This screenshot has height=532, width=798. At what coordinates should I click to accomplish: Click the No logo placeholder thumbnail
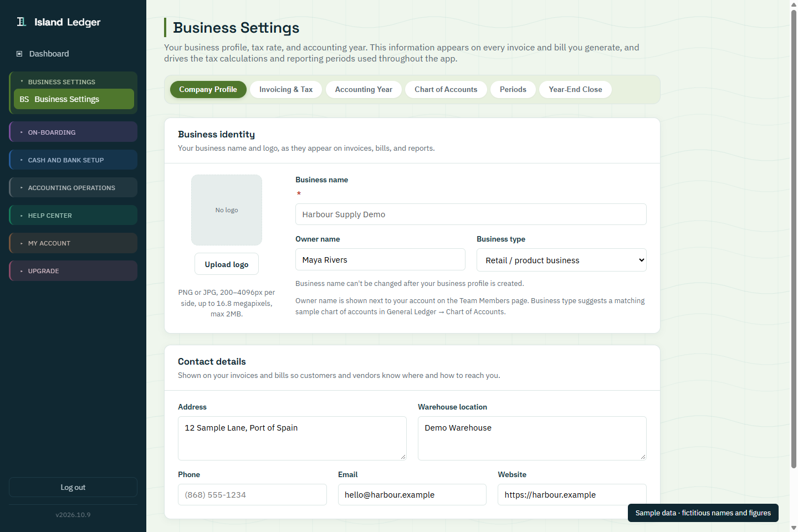[x=227, y=210]
